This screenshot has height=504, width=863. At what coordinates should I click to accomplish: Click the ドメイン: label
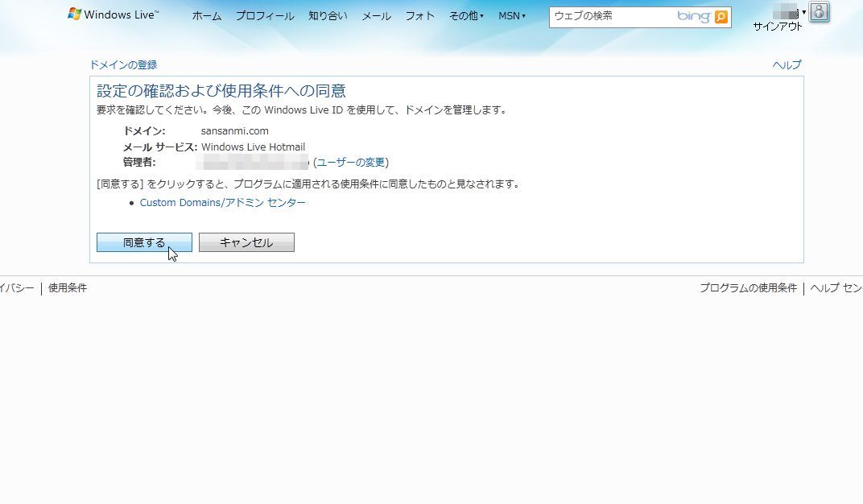pyautogui.click(x=144, y=131)
